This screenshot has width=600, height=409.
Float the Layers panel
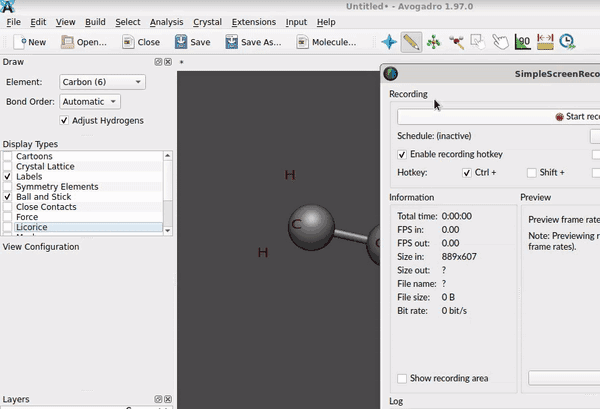[x=158, y=399]
